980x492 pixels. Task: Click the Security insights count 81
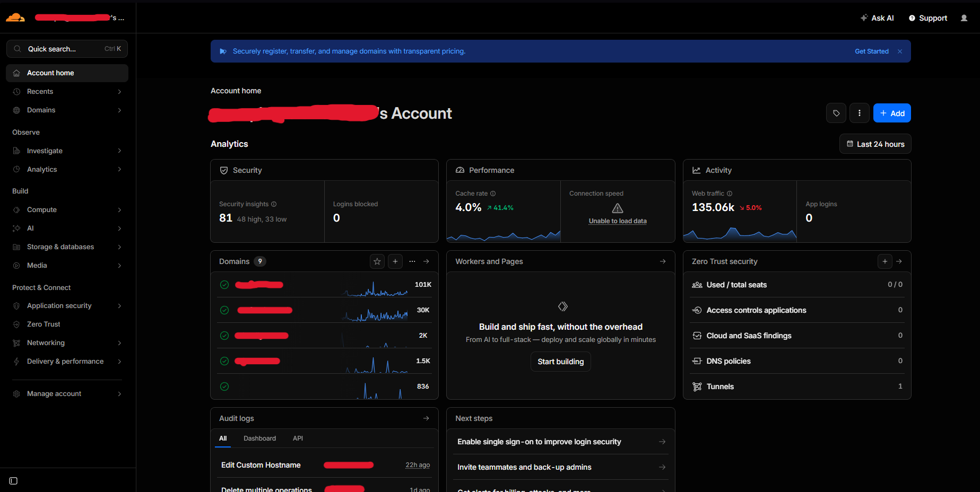click(x=226, y=218)
